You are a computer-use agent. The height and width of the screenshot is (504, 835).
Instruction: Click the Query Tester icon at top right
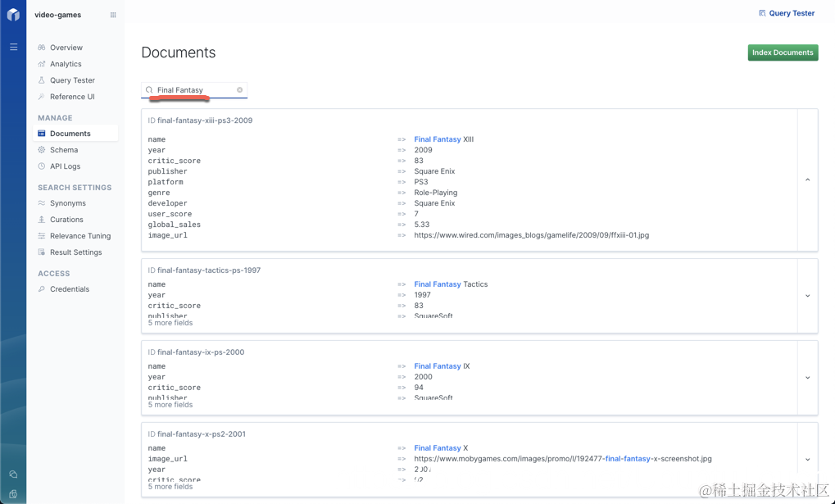pyautogui.click(x=762, y=13)
